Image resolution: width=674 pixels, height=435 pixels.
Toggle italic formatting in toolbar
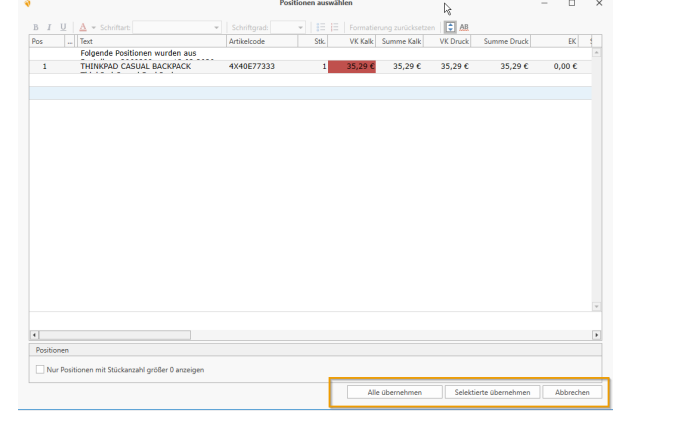49,27
